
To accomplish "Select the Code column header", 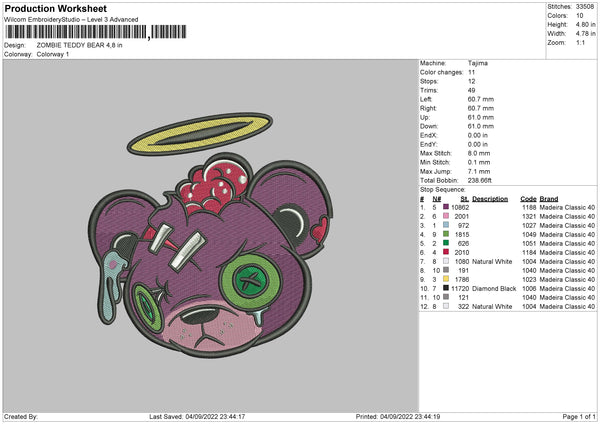I will tap(528, 198).
